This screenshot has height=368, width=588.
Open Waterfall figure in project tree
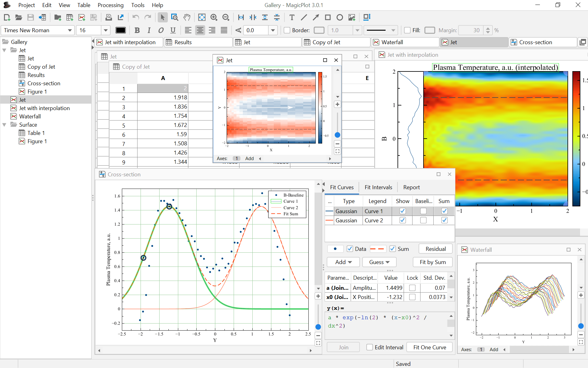pos(30,117)
